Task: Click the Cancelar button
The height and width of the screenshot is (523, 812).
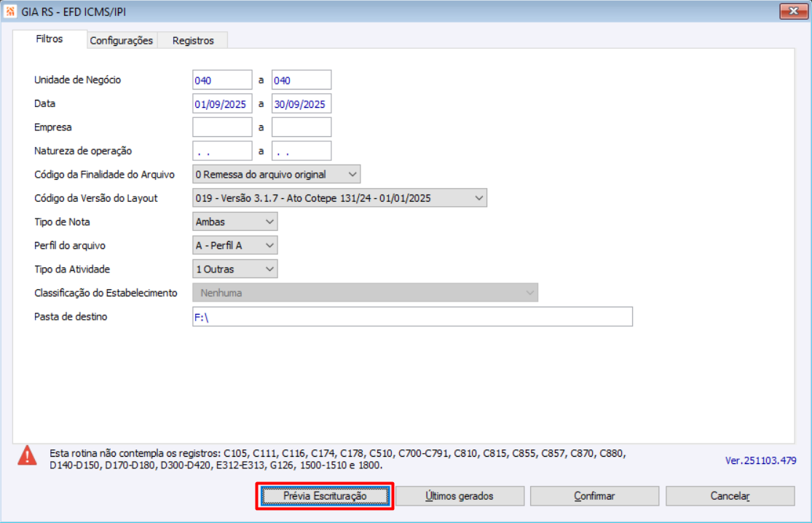Action: 730,496
